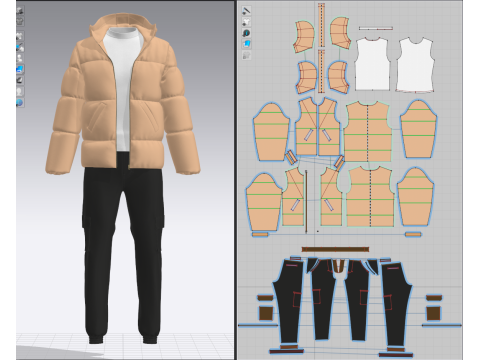Select the right small sleeve cuff strip
Viewport: 480px width, 360px height.
click(413, 235)
